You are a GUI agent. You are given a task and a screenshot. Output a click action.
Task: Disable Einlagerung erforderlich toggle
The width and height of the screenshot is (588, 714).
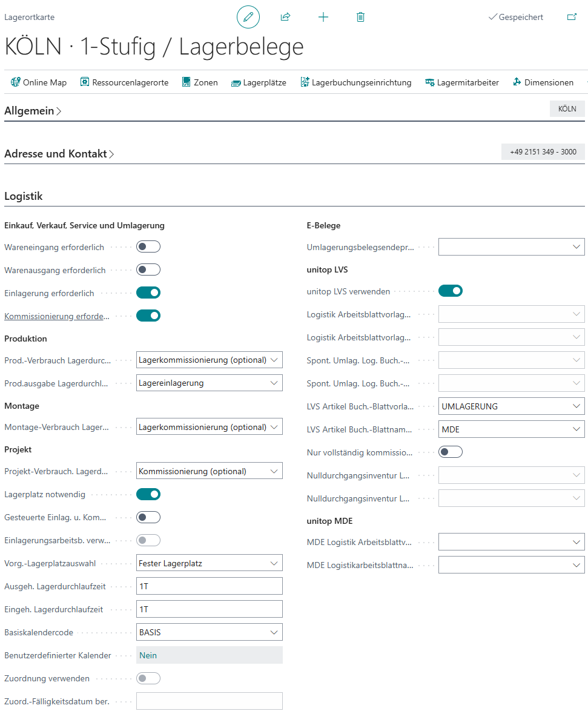(148, 293)
